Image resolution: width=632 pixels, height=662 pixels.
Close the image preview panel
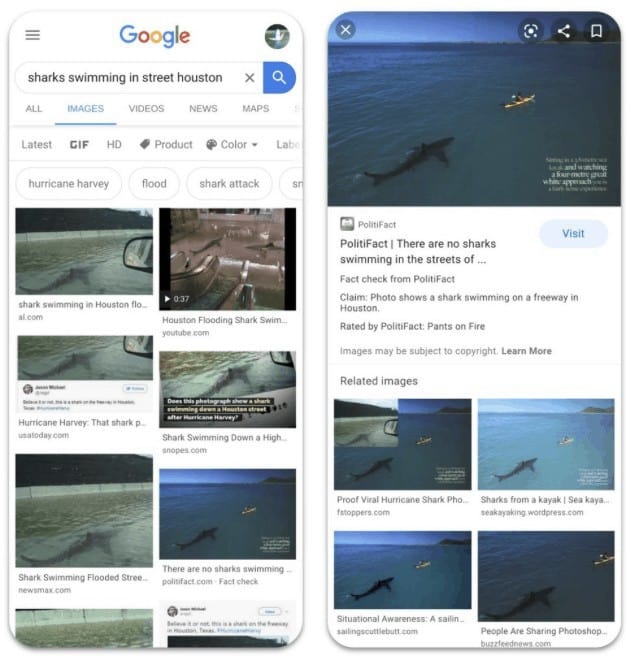[x=345, y=30]
